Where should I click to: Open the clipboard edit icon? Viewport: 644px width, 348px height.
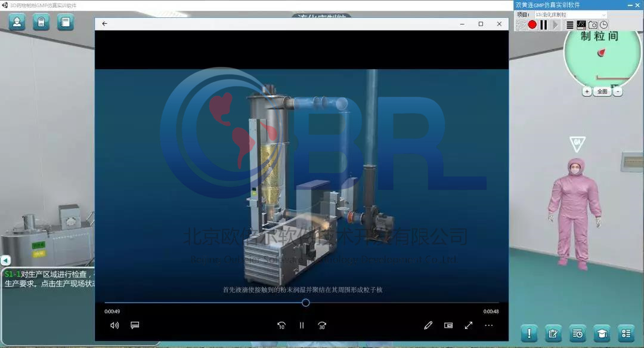[x=553, y=333]
